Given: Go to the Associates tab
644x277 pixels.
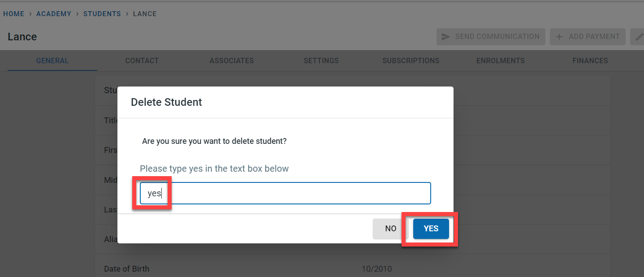Looking at the screenshot, I should (232, 61).
